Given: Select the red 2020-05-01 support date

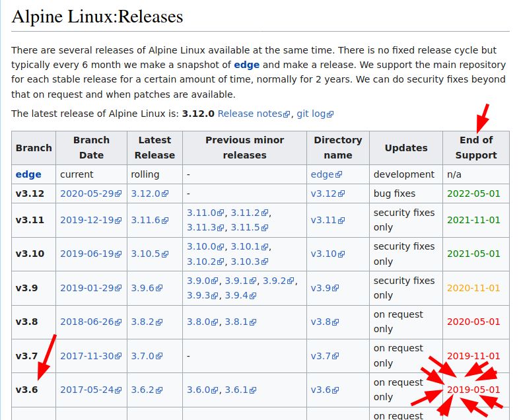Looking at the screenshot, I should click(473, 322).
